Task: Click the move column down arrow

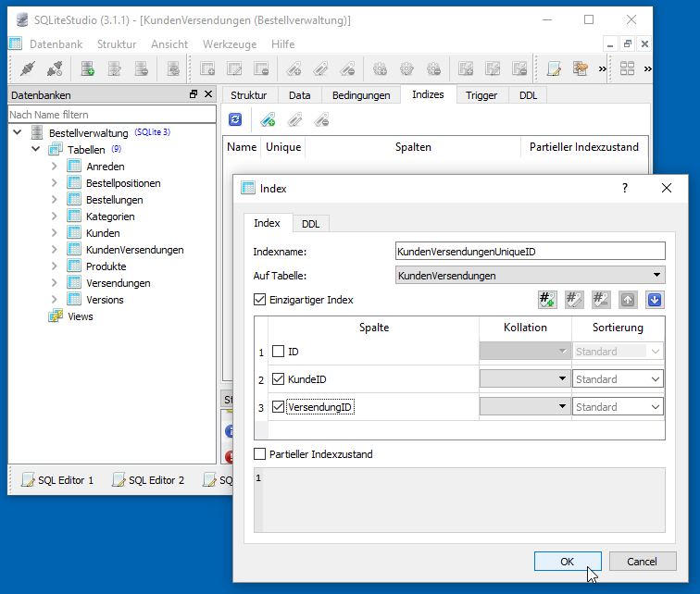Action: pyautogui.click(x=655, y=300)
